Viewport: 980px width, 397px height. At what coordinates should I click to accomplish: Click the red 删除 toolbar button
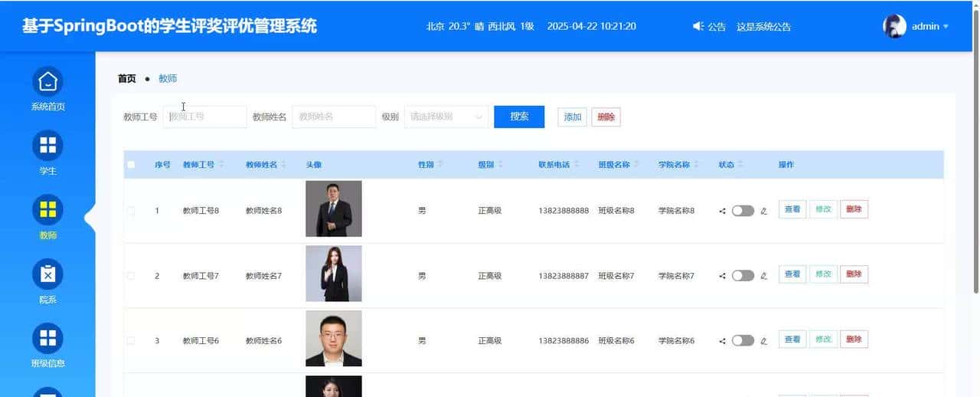pos(606,117)
